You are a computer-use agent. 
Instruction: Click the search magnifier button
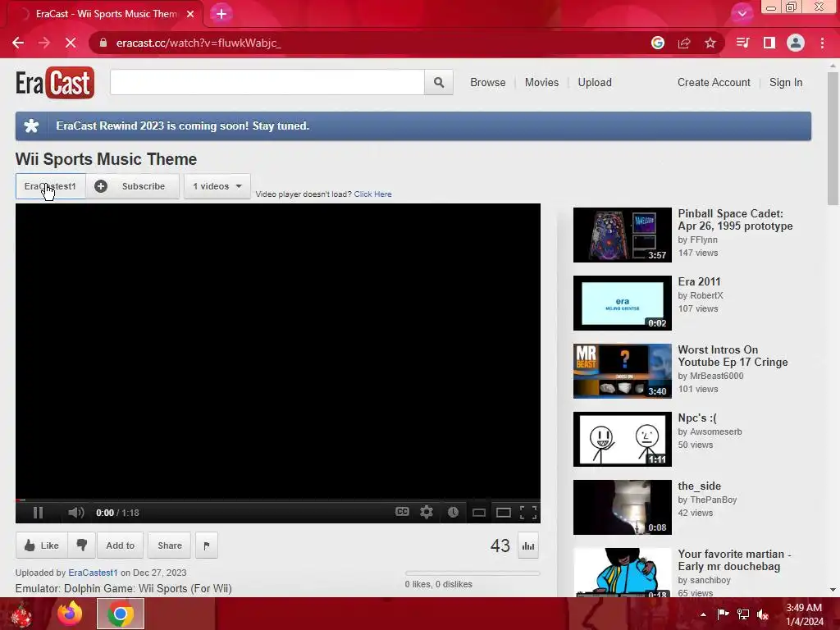(439, 83)
